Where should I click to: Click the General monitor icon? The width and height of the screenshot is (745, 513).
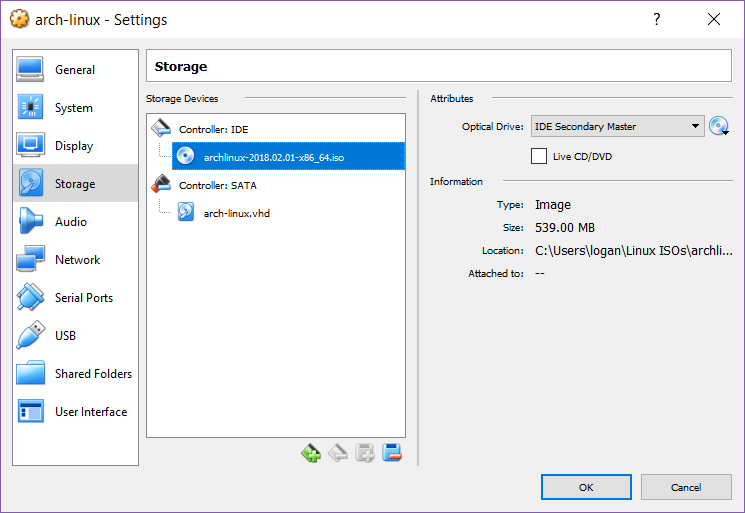(x=30, y=69)
